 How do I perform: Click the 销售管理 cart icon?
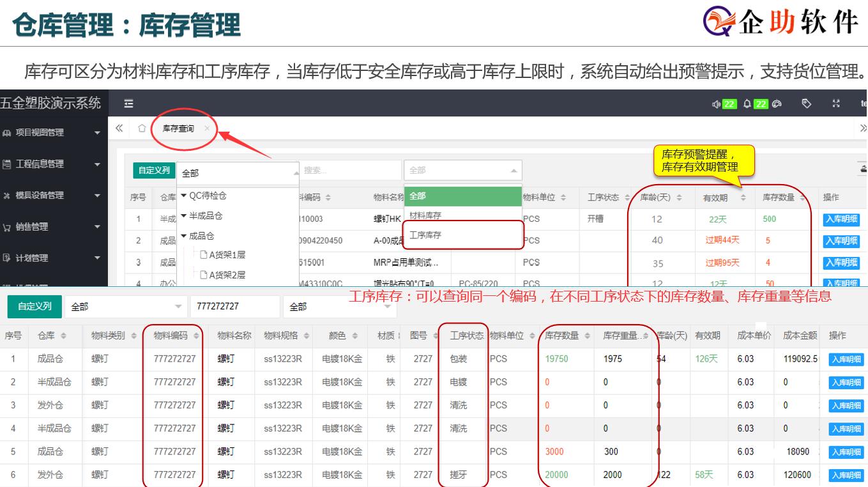tap(7, 227)
